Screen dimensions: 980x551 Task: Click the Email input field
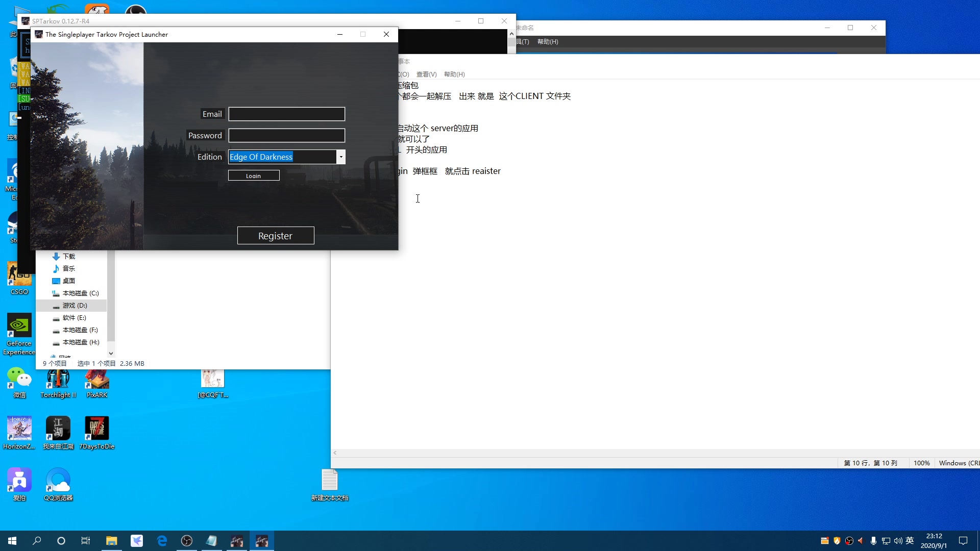(x=286, y=114)
